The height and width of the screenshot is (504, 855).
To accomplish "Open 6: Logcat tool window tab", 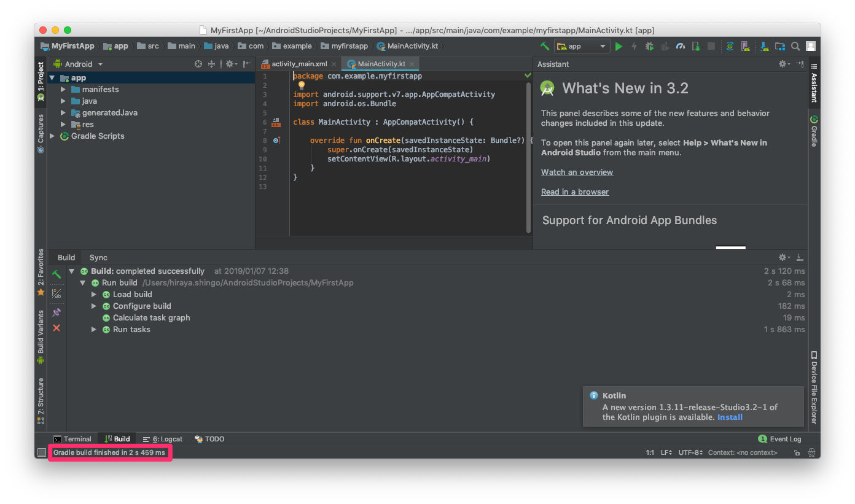I will click(x=162, y=439).
